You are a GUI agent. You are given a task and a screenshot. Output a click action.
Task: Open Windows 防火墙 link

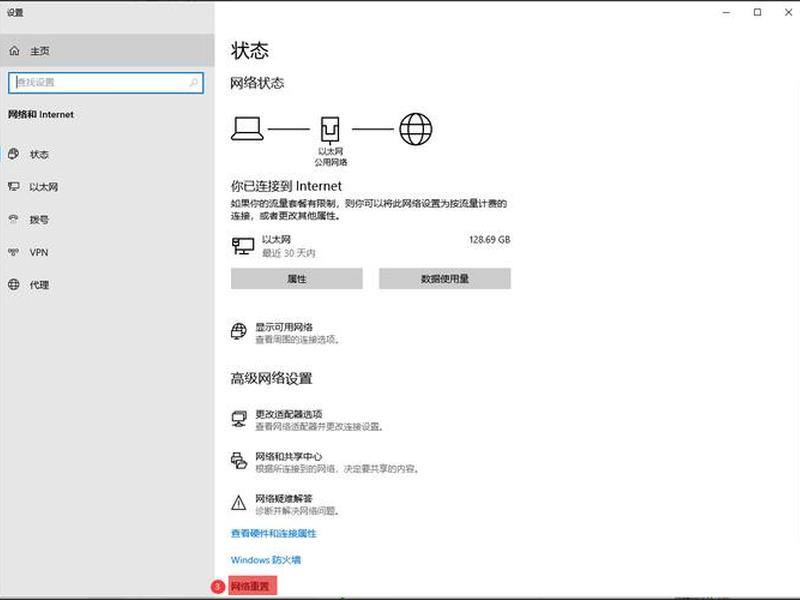point(265,560)
